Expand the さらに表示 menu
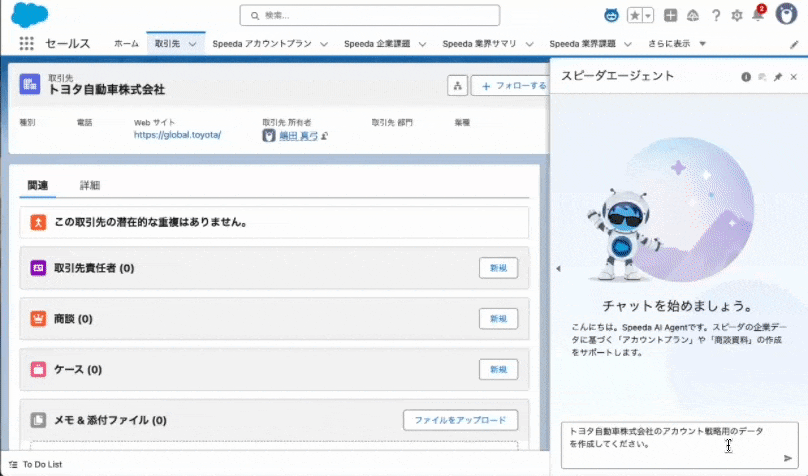 coord(679,44)
